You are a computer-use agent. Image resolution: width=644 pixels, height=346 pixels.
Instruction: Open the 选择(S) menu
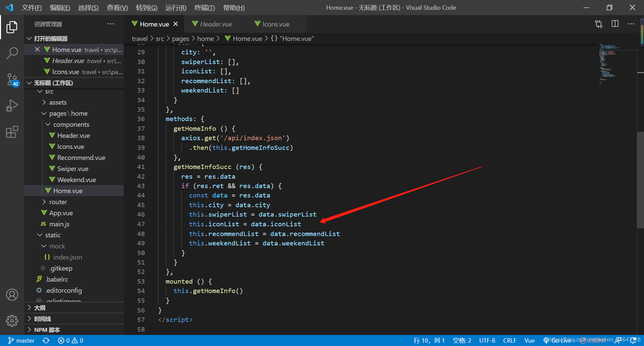point(88,8)
